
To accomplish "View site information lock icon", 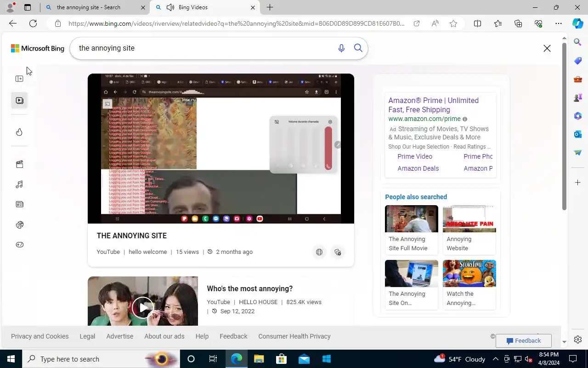I will pos(57,23).
